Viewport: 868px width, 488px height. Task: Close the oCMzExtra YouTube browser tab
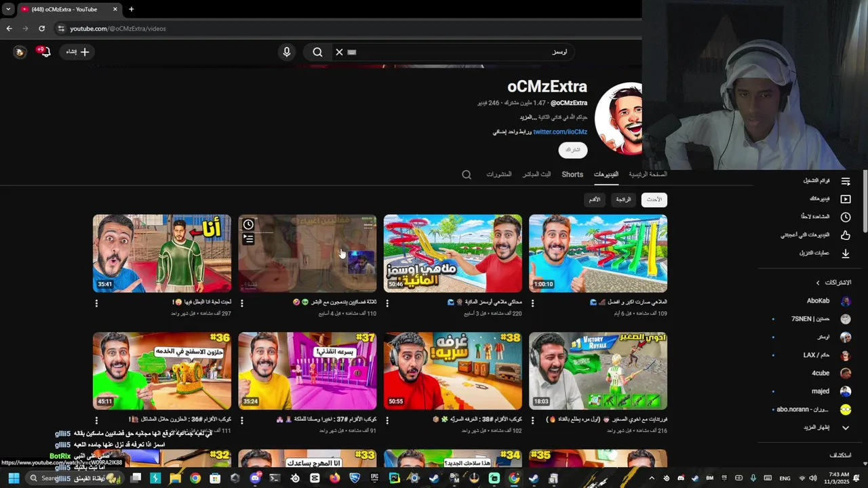[x=115, y=9]
